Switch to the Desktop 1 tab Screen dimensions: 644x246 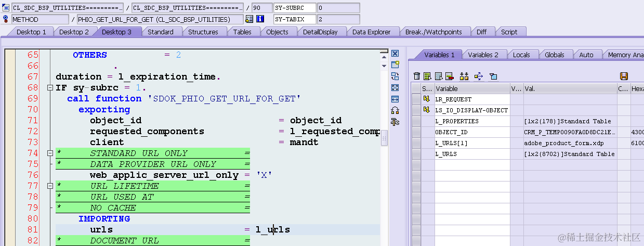pyautogui.click(x=31, y=32)
